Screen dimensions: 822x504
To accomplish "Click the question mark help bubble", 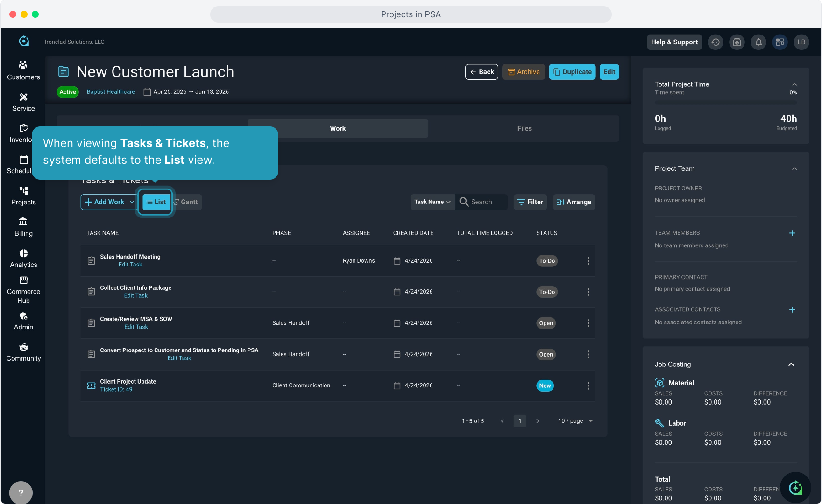I will click(21, 492).
